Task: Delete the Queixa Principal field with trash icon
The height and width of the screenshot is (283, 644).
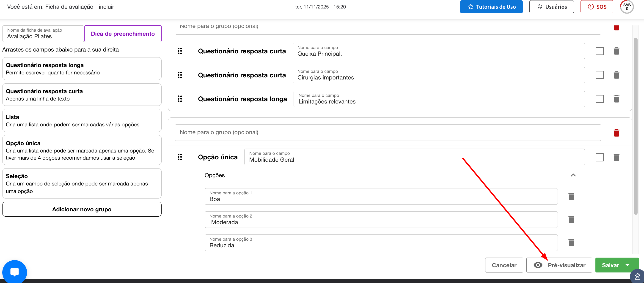Action: [x=616, y=51]
